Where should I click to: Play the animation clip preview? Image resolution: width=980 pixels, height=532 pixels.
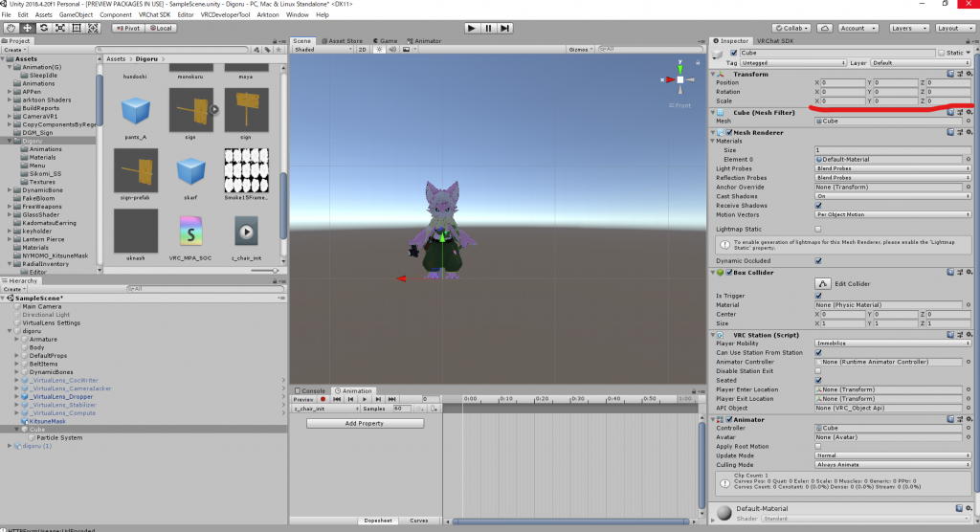tap(365, 399)
